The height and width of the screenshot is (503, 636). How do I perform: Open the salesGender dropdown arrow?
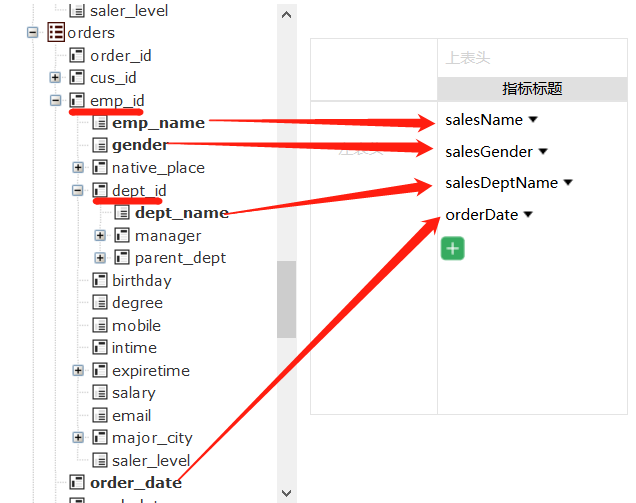point(543,151)
